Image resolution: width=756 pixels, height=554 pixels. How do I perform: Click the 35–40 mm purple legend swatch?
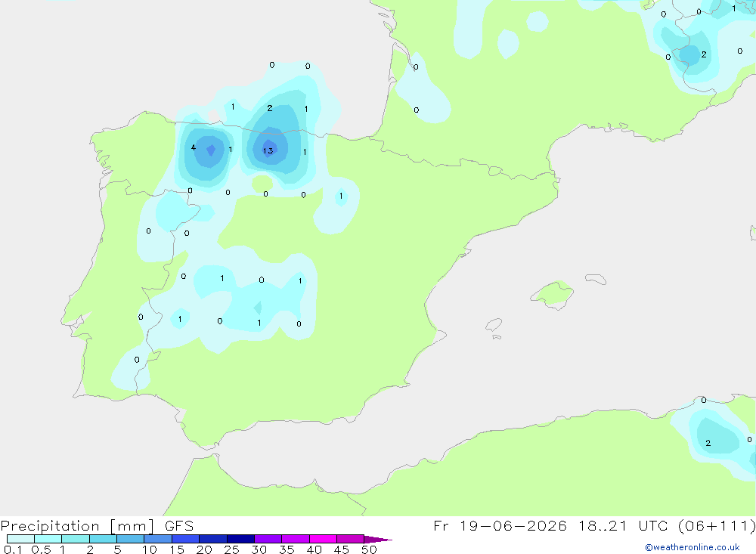point(296,539)
